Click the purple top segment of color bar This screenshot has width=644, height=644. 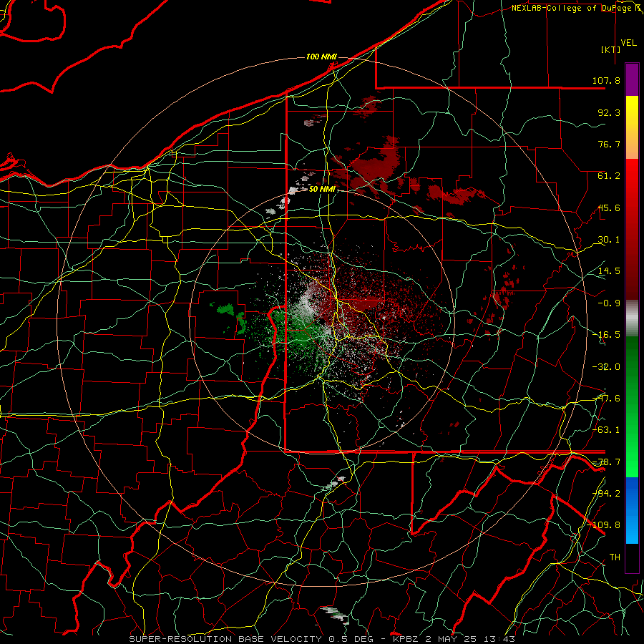pyautogui.click(x=632, y=79)
